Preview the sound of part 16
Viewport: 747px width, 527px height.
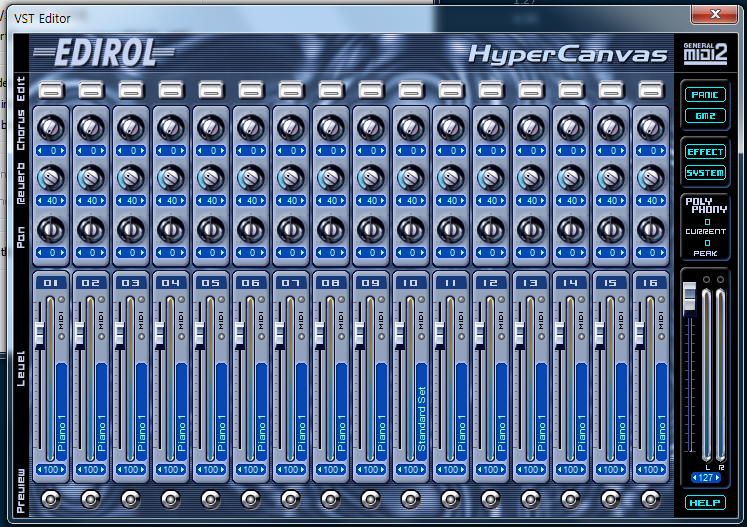point(651,499)
